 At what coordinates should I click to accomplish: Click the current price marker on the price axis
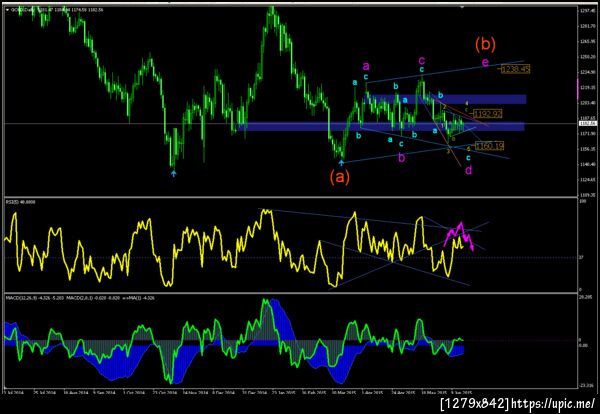tap(587, 123)
